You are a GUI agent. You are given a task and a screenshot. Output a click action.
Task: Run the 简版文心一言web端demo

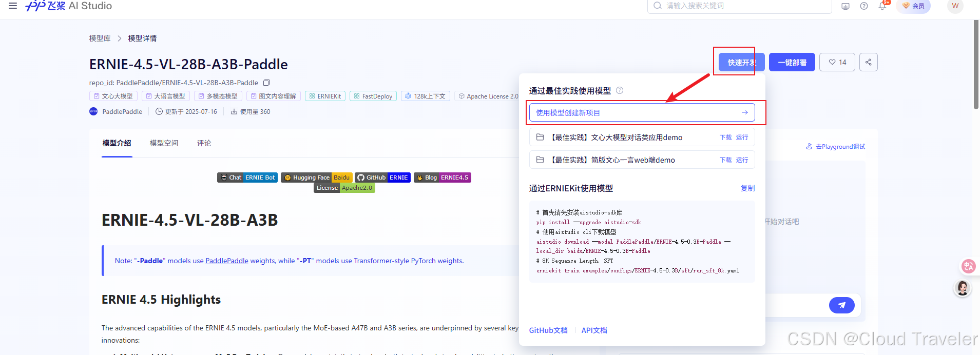(742, 160)
